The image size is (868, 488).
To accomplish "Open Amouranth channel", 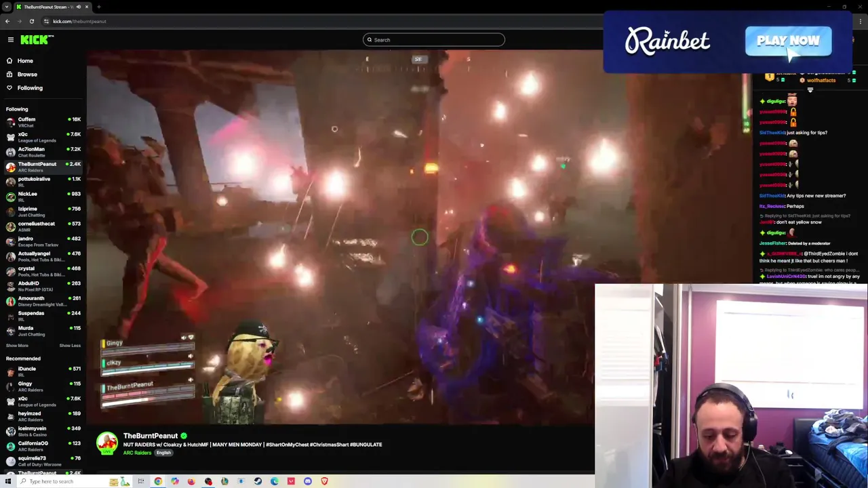I will pyautogui.click(x=43, y=301).
